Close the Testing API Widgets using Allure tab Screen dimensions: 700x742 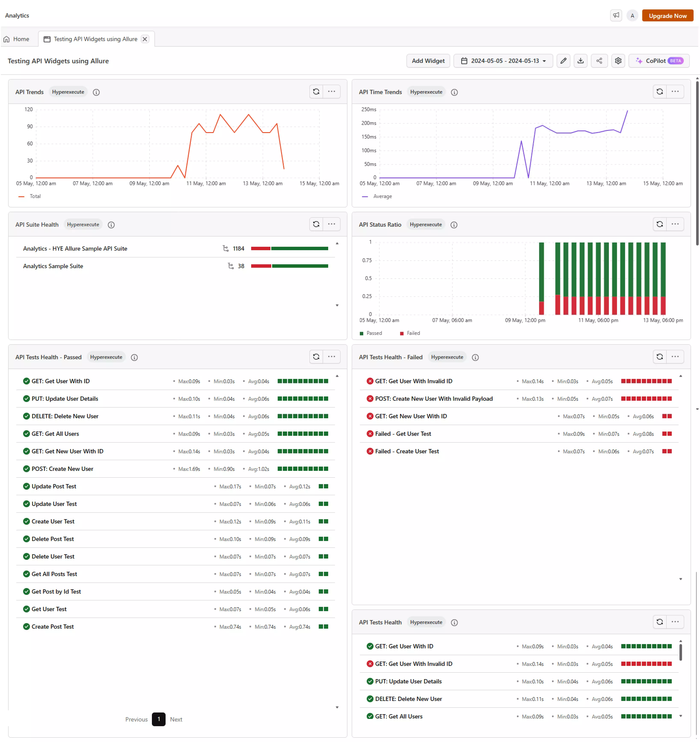pyautogui.click(x=145, y=39)
